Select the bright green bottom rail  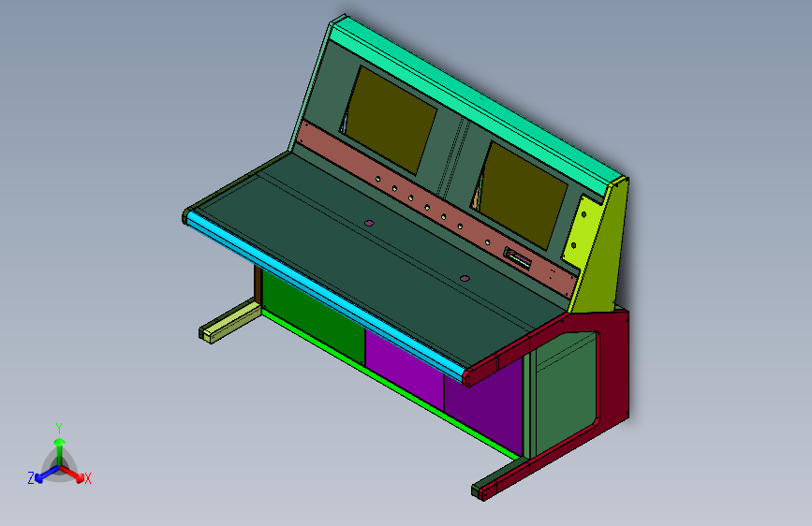(389, 384)
